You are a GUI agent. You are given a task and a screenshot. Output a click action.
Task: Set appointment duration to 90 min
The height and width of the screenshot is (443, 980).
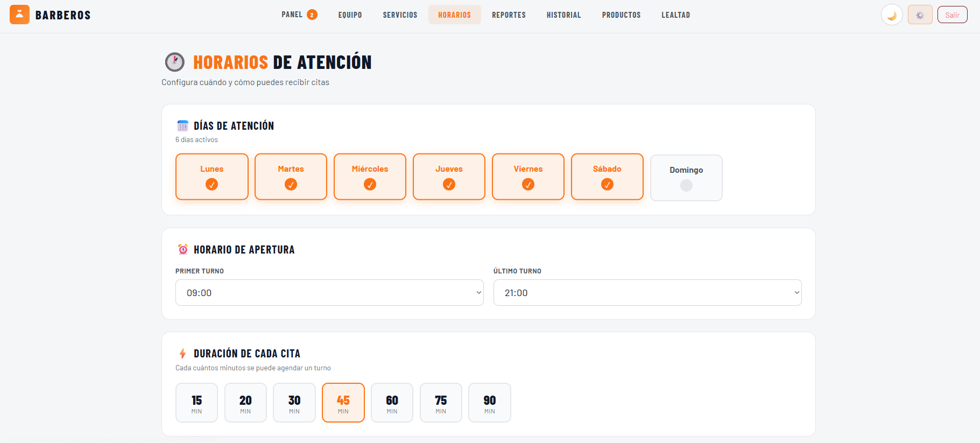pyautogui.click(x=490, y=403)
